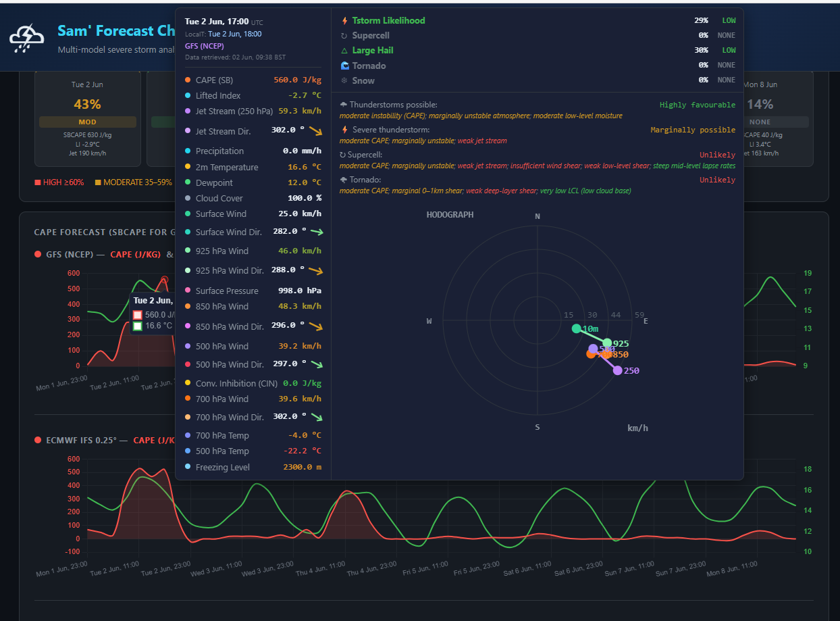Toggle the ECMWF IFS 0.25° legend dot
Screen dimensions: 840x621
tap(38, 440)
